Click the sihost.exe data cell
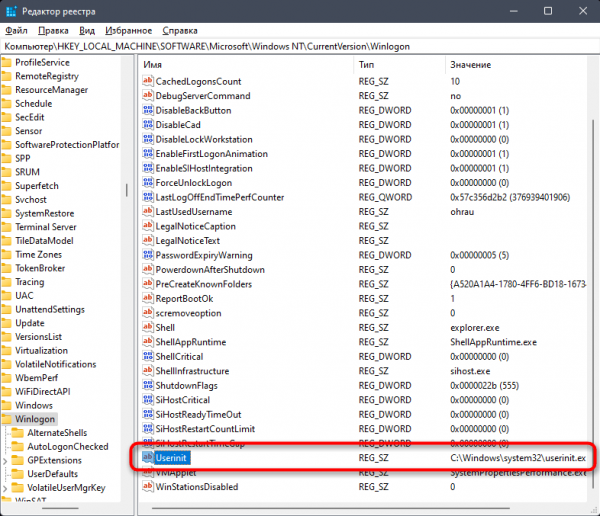Image resolution: width=600 pixels, height=516 pixels. pos(470,371)
